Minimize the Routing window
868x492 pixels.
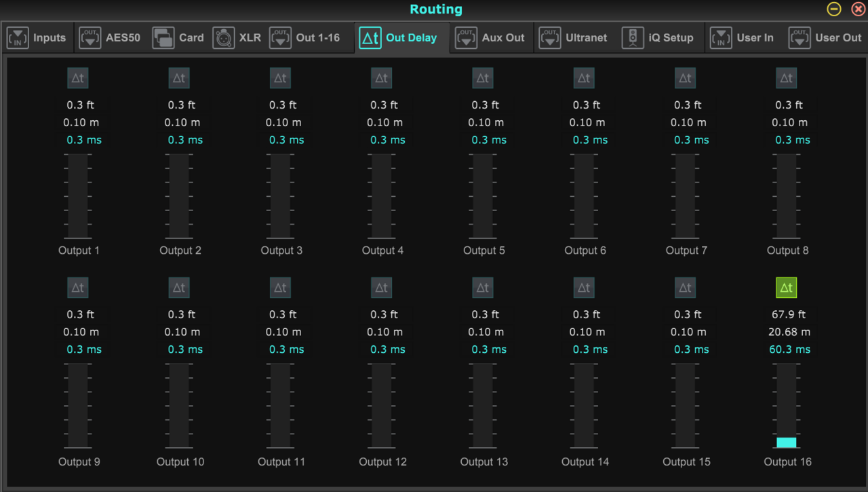point(834,10)
